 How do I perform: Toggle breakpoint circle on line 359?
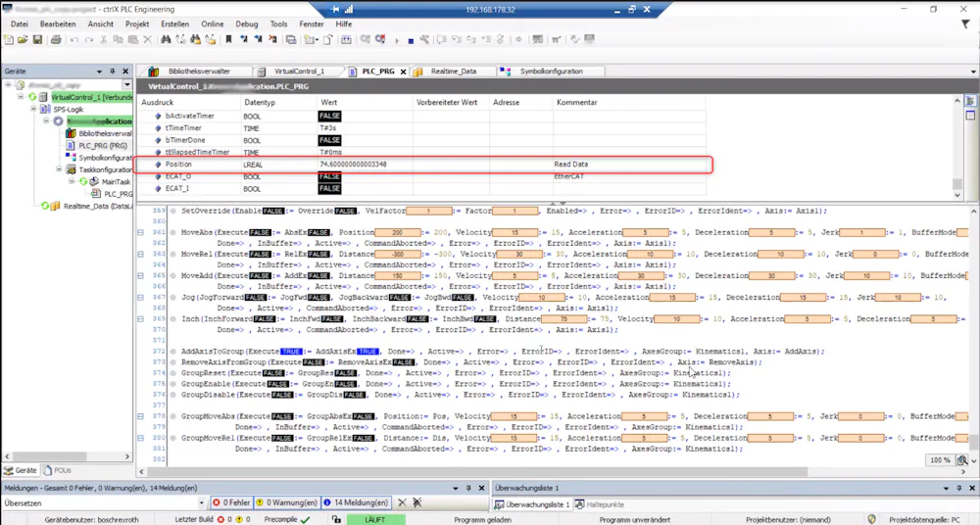click(x=173, y=212)
